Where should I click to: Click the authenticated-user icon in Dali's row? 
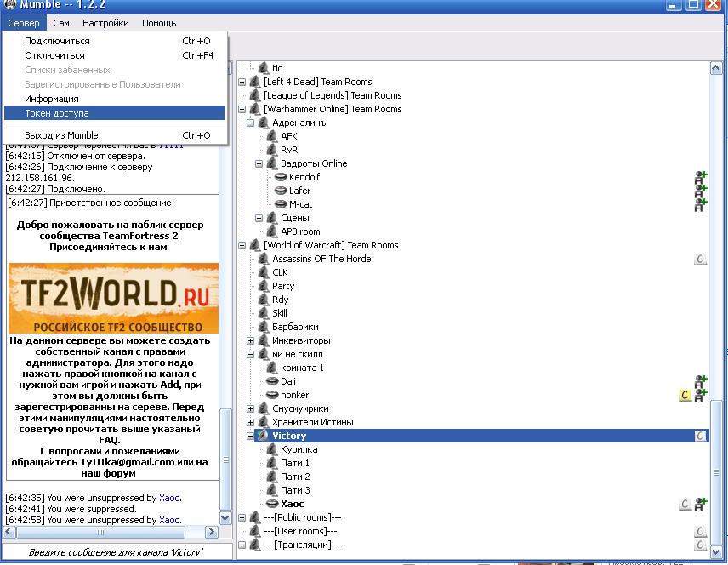pyautogui.click(x=700, y=382)
